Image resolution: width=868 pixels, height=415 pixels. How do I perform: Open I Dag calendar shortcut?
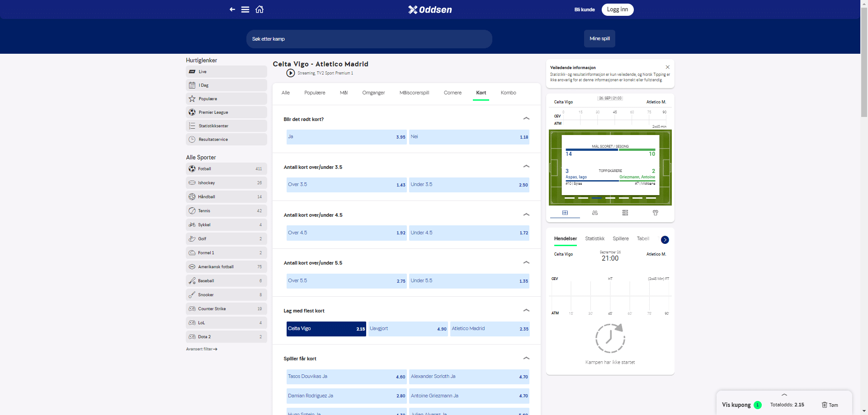pos(226,85)
